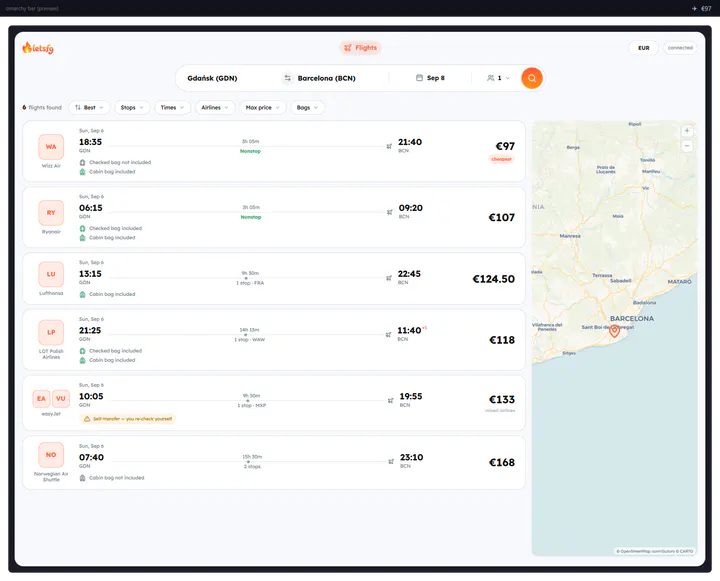Click the 1 stop · MXP label
The height and width of the screenshot is (581, 720).
click(x=252, y=406)
